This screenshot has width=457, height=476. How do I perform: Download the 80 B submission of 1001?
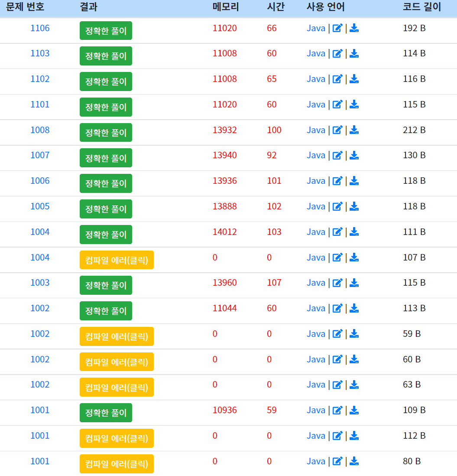coord(354,461)
